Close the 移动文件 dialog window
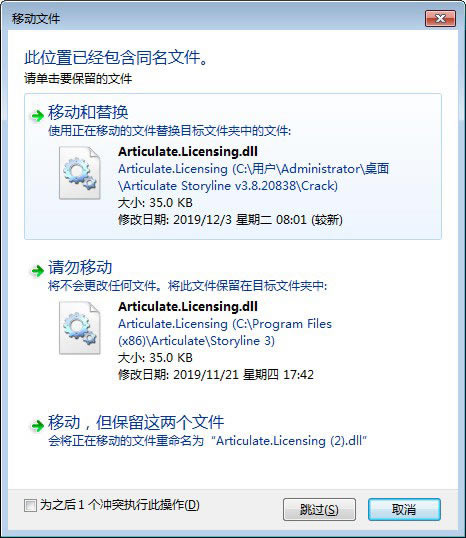This screenshot has width=466, height=538. point(440,18)
